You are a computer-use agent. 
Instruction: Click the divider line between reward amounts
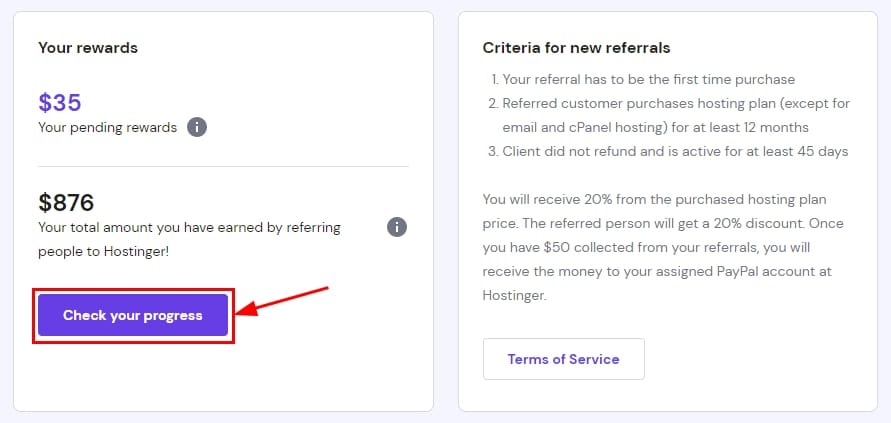pyautogui.click(x=223, y=166)
